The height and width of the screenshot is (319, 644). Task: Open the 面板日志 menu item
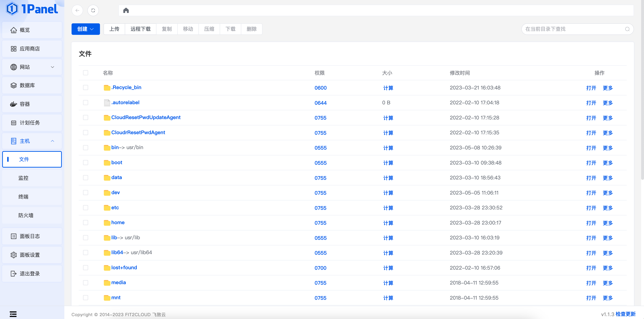pos(32,236)
